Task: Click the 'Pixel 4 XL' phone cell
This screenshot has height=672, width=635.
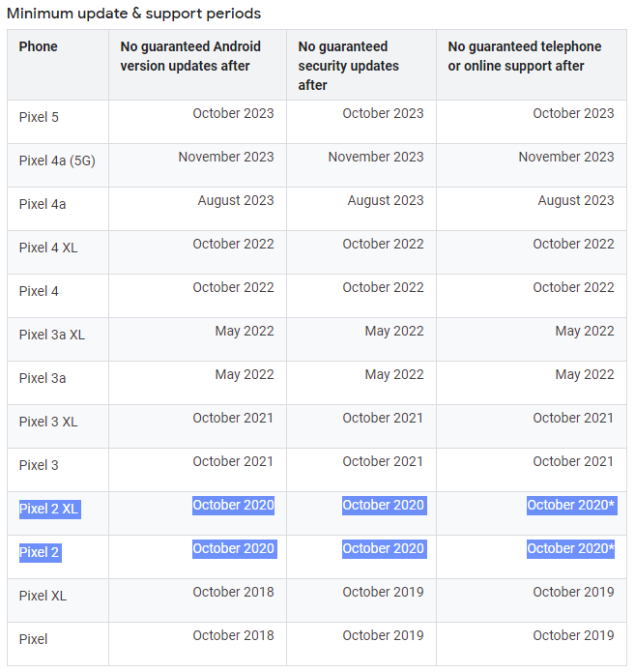Action: [48, 248]
